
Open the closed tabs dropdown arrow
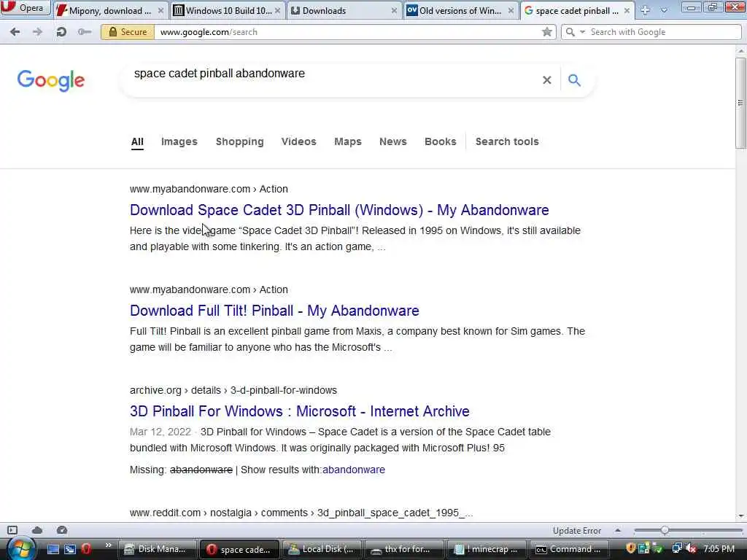tap(664, 10)
